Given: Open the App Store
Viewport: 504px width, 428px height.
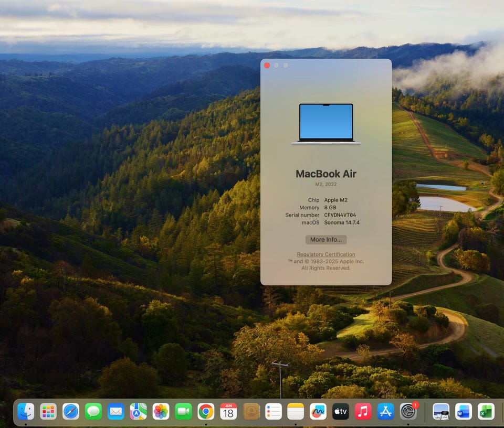Looking at the screenshot, I should pyautogui.click(x=386, y=411).
